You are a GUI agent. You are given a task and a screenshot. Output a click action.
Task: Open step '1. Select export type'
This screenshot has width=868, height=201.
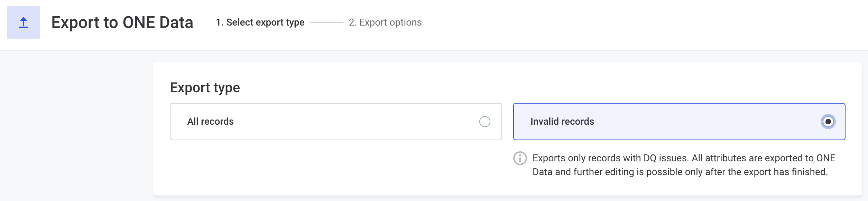point(260,22)
